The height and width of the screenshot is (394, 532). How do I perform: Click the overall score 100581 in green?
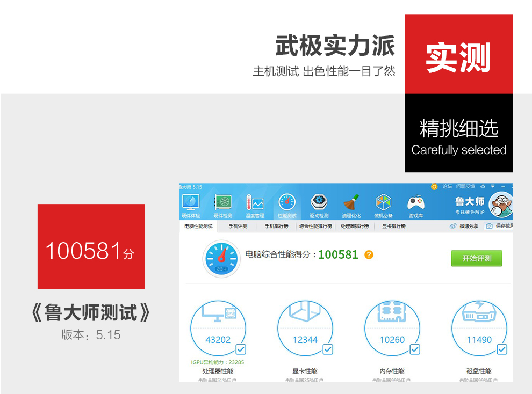tap(338, 255)
